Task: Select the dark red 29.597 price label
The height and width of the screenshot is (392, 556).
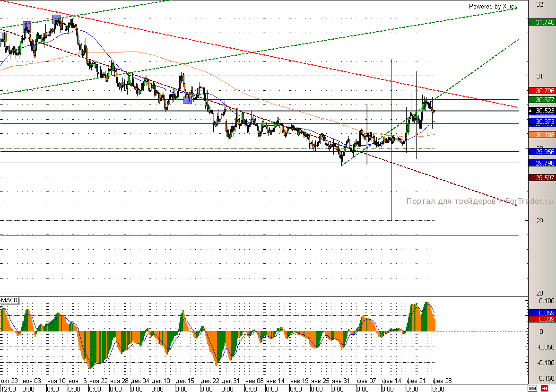Action: [x=541, y=177]
